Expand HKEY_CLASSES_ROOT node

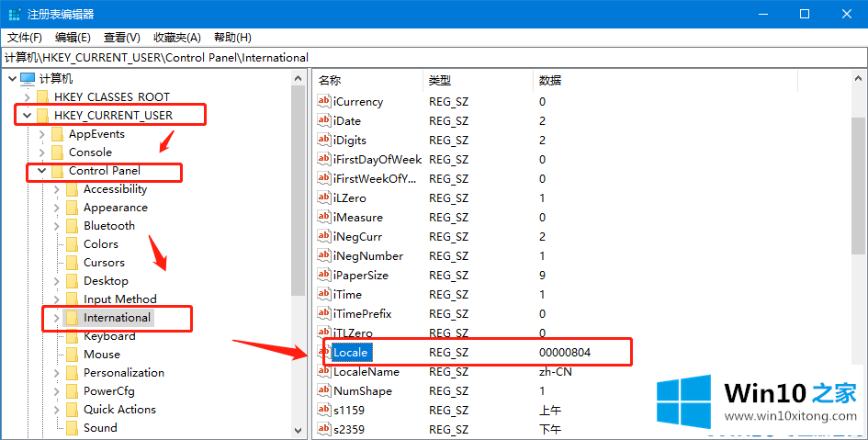pyautogui.click(x=28, y=97)
